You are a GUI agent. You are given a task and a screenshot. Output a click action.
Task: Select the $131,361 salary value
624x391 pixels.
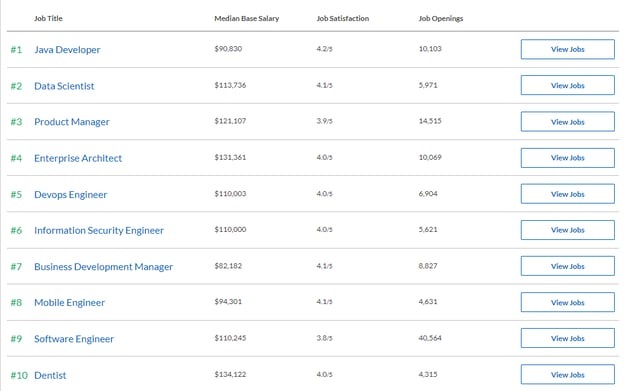pyautogui.click(x=230, y=157)
